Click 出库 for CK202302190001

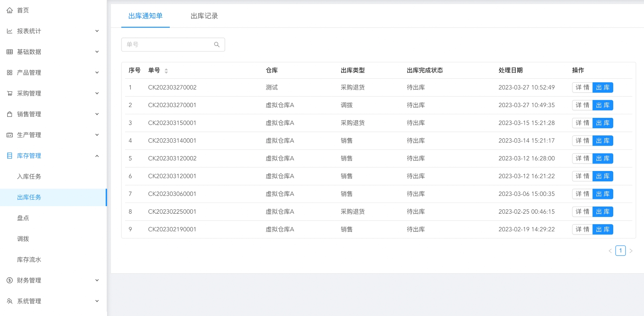pos(603,229)
